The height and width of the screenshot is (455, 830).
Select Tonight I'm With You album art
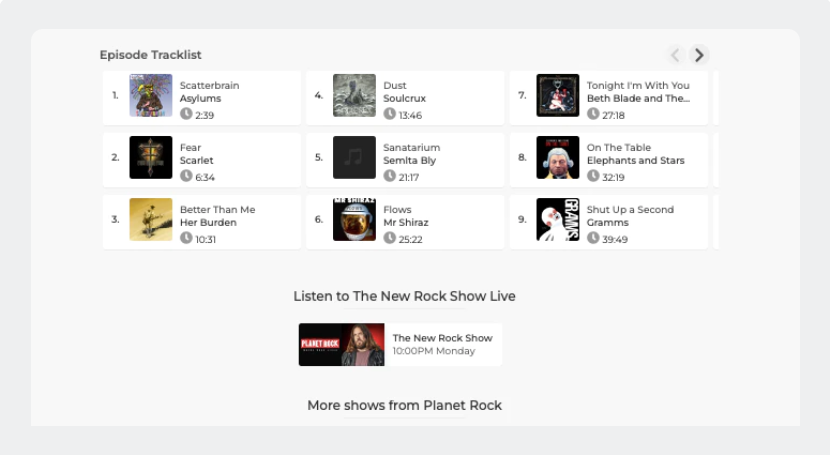click(558, 96)
